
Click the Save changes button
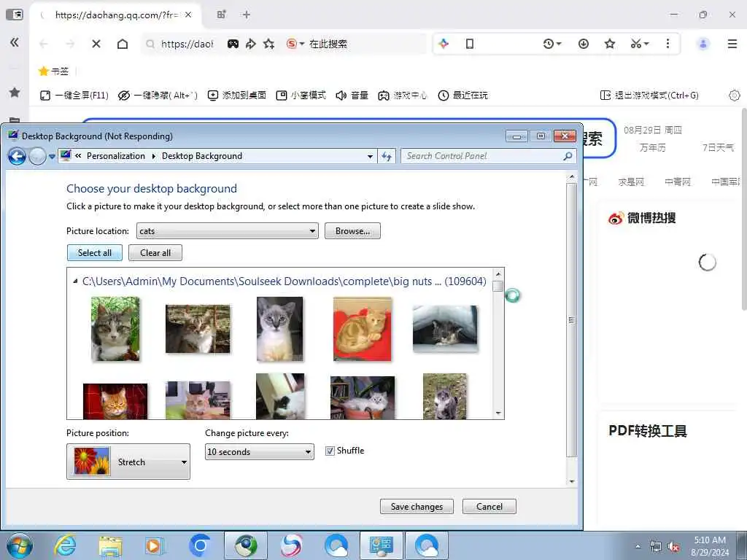[x=417, y=507]
